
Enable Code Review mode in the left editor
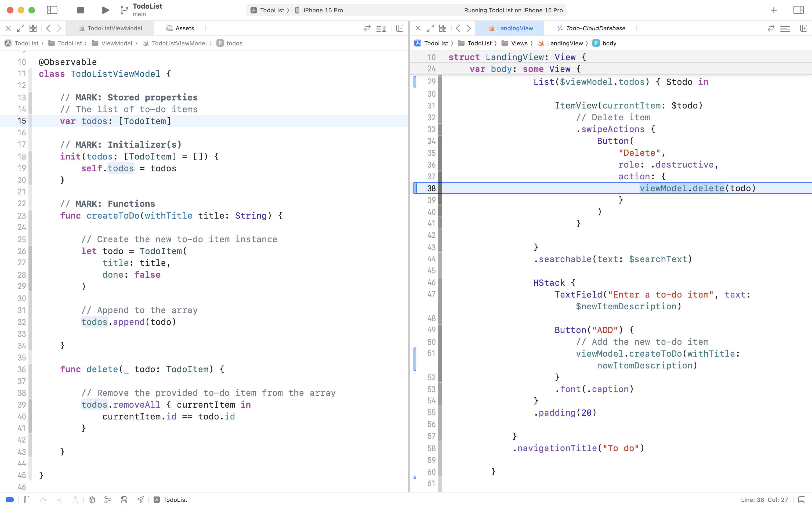coord(367,28)
